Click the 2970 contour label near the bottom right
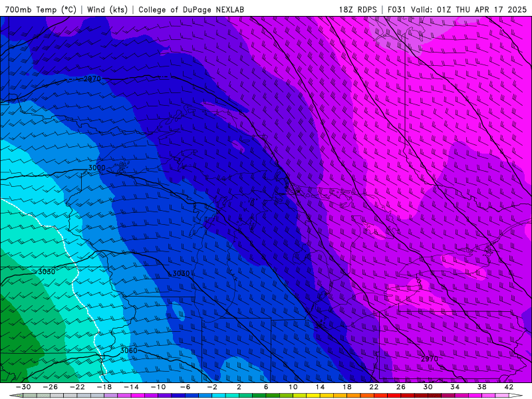The height and width of the screenshot is (399, 532). (x=430, y=358)
